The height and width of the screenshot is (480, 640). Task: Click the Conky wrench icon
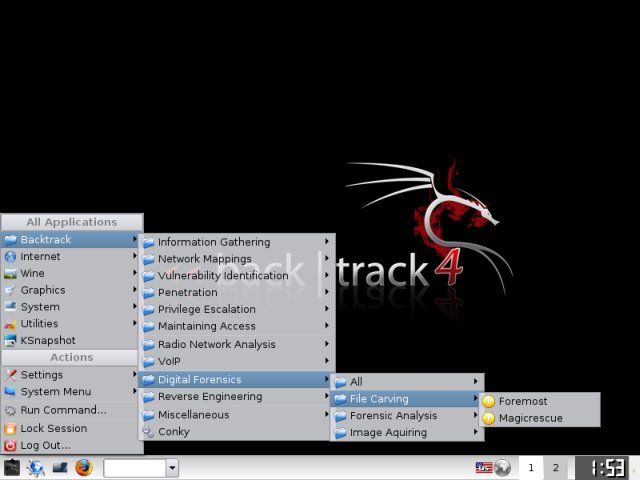coord(148,432)
